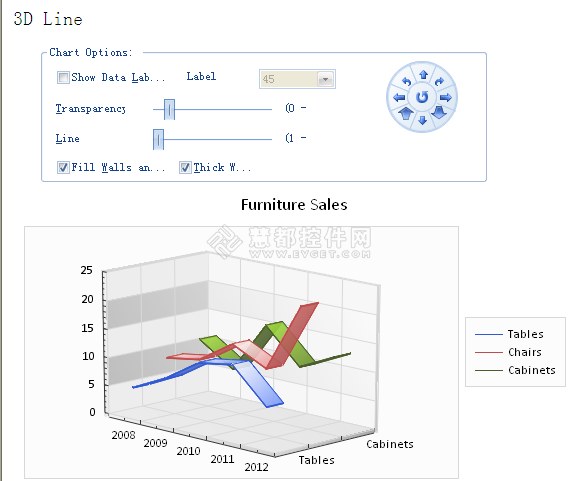
Task: Click the right arrow on rotation wheel
Action: coord(446,98)
